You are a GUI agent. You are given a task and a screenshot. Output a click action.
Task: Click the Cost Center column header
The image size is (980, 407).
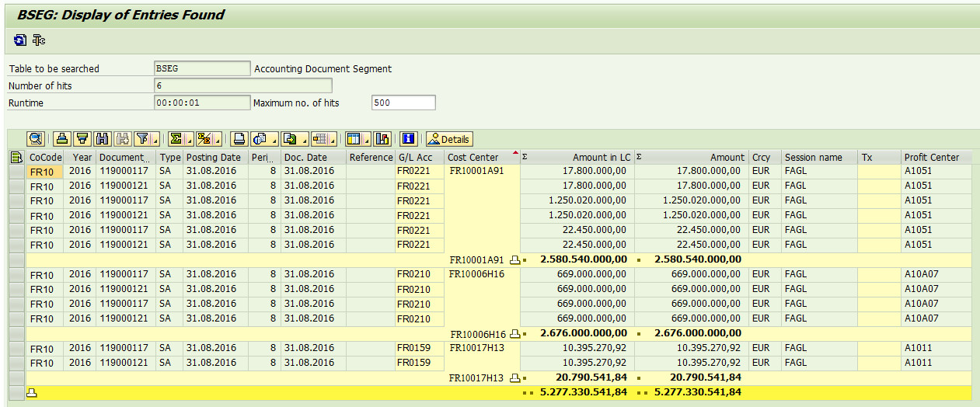[473, 158]
